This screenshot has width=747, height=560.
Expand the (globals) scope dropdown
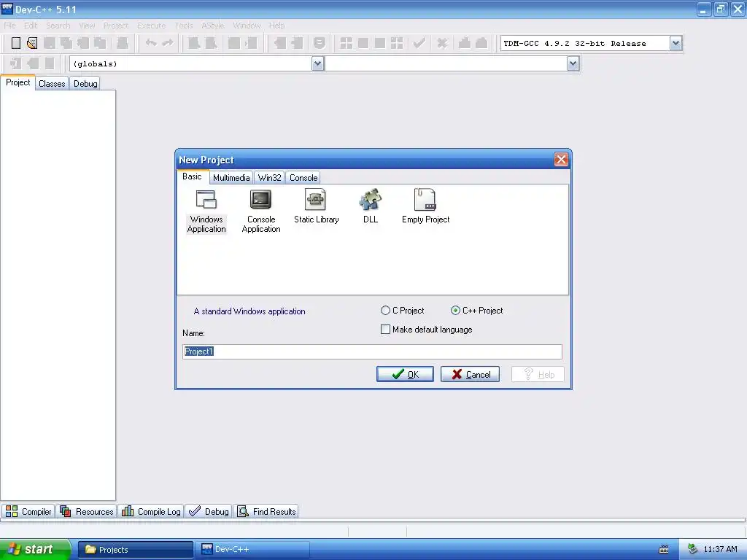coord(318,64)
